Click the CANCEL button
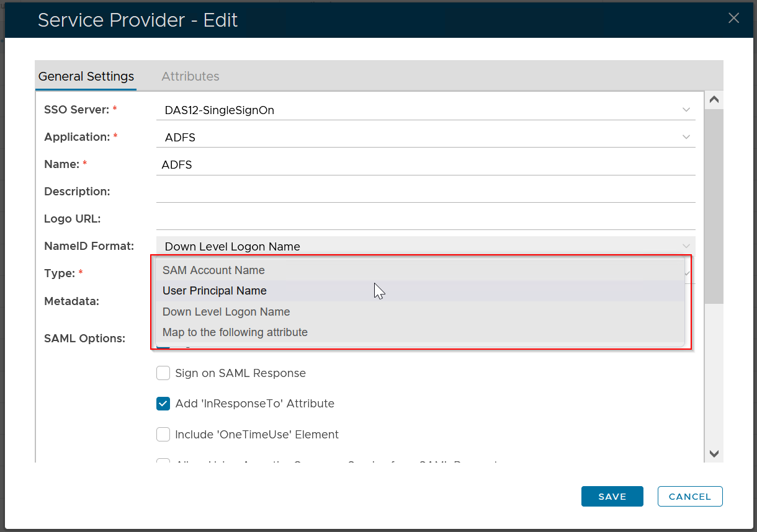This screenshot has width=757, height=532. point(689,496)
